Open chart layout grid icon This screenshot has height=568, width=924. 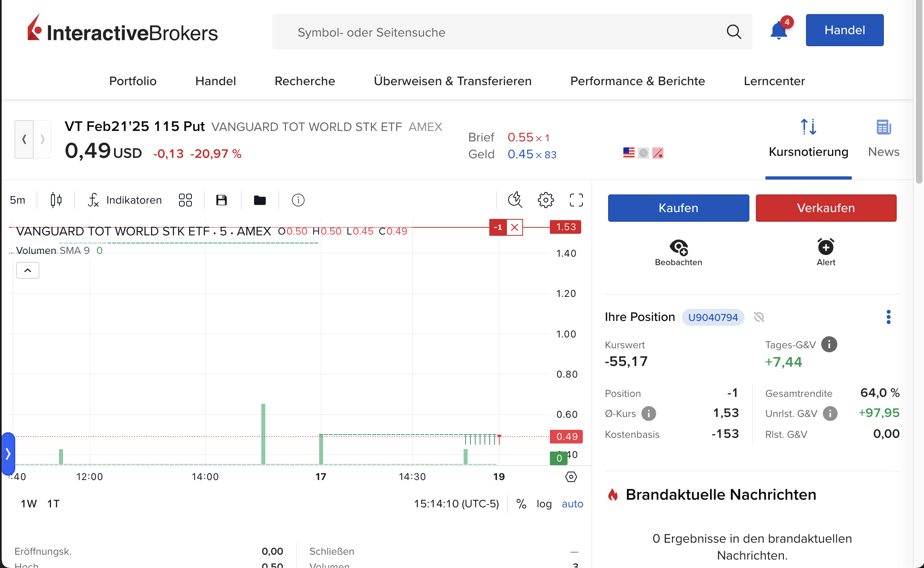[185, 200]
